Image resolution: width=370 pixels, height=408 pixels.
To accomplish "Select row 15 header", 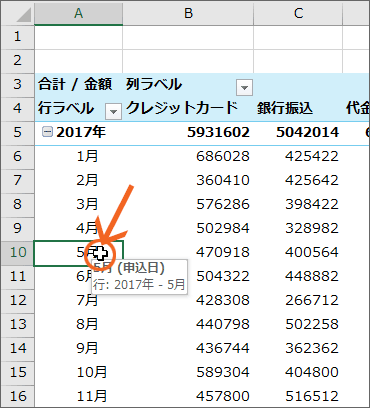I will pos(17,372).
